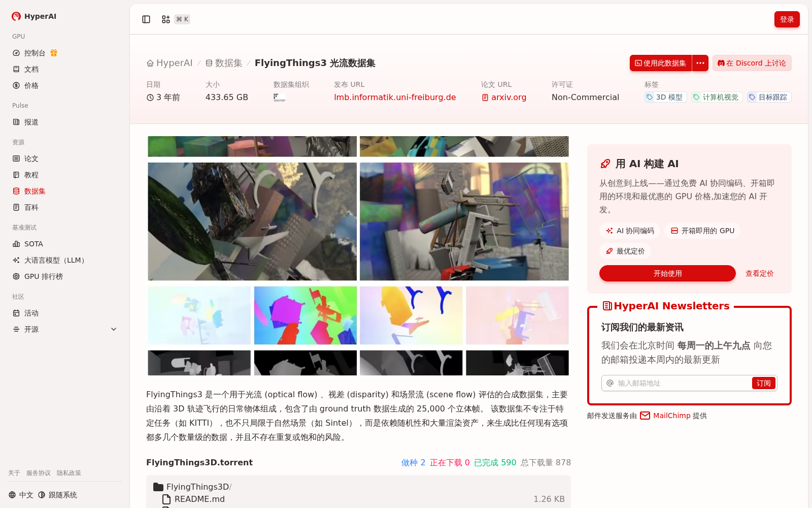Click 使用此数据集 button

(661, 63)
